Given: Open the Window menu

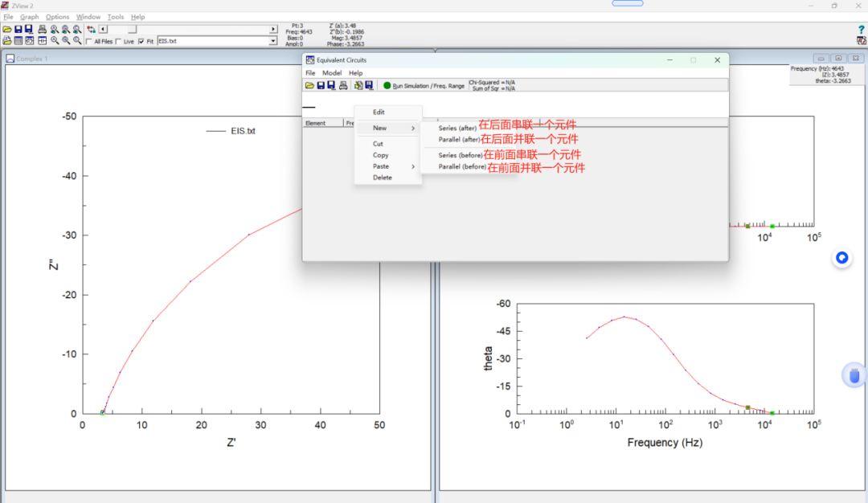Looking at the screenshot, I should (88, 17).
